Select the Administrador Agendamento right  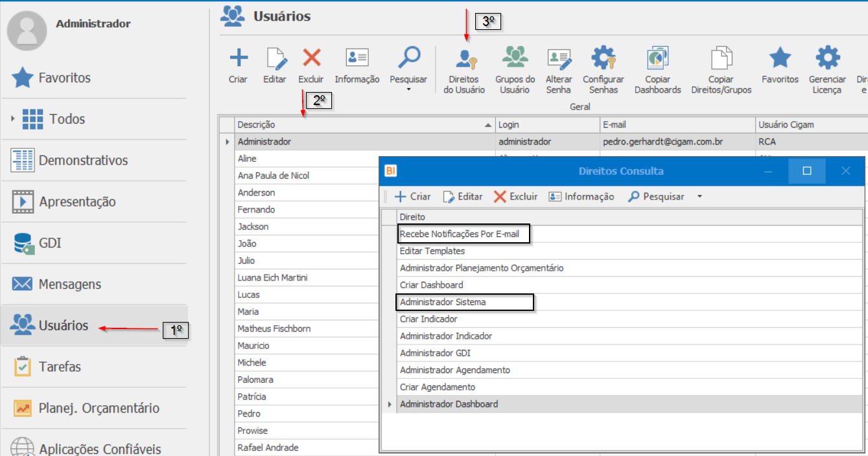[x=630, y=370]
